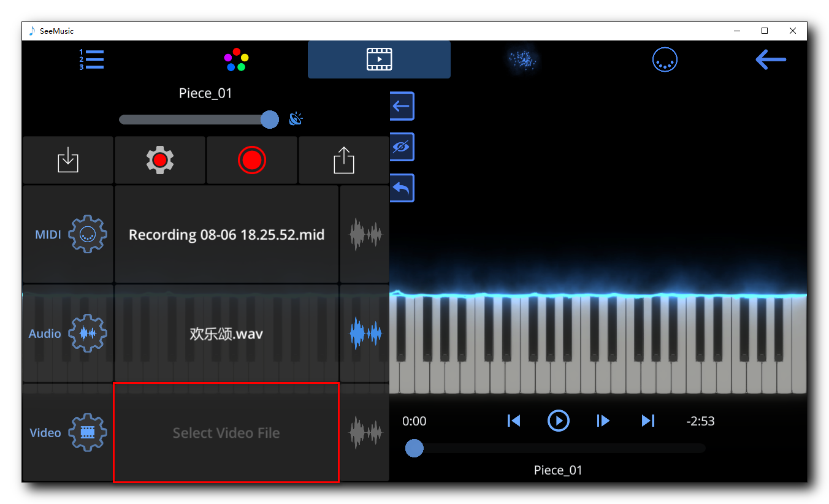Open MIDI device connection settings
The width and height of the screenshot is (829, 504).
pos(665,59)
